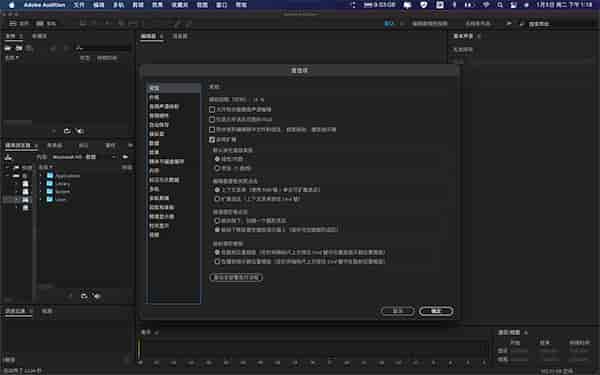Select context menu (Shift extends selection) radio
The width and height of the screenshot is (600, 375).
point(217,190)
